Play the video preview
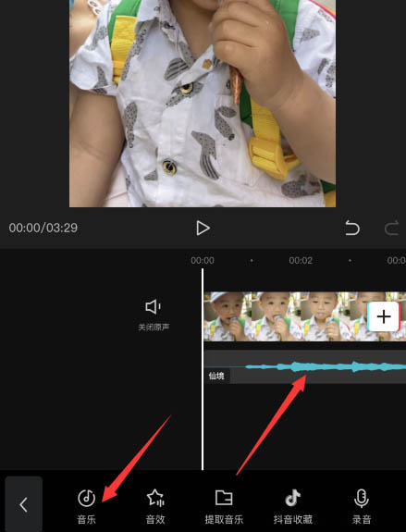Viewport: 406px width, 532px height. (x=203, y=228)
